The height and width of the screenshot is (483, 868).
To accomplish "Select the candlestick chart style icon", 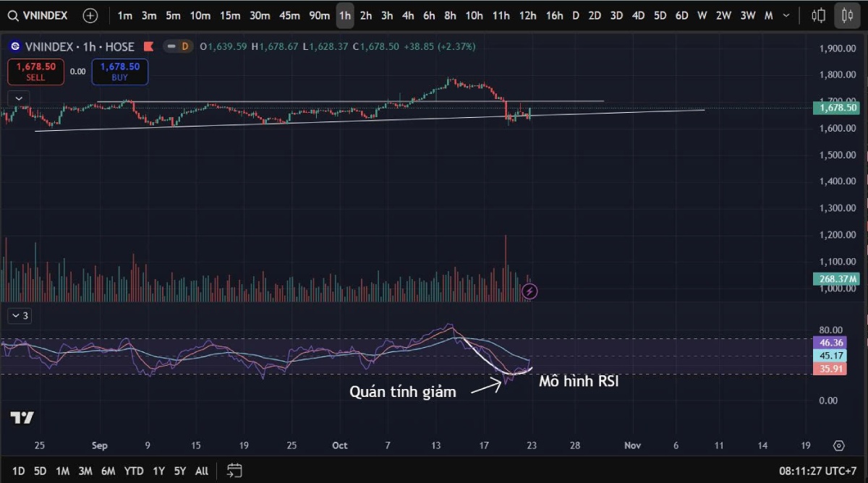I will tap(848, 15).
